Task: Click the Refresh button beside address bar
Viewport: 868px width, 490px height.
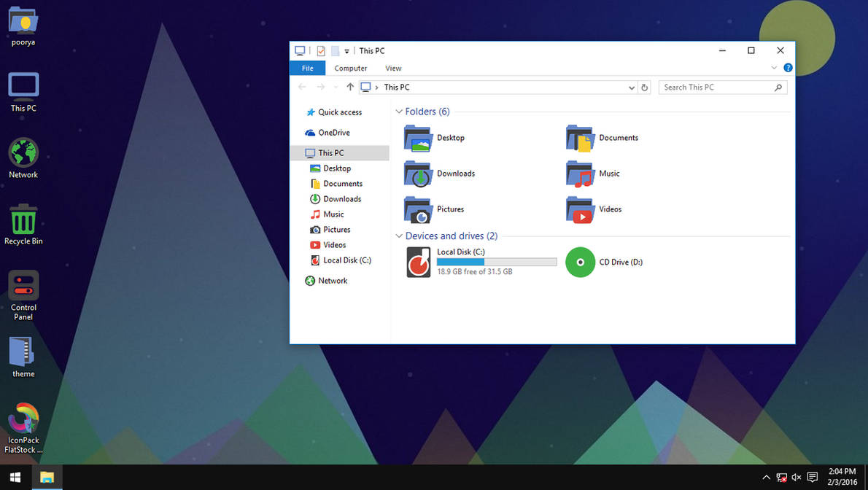Action: click(x=644, y=87)
